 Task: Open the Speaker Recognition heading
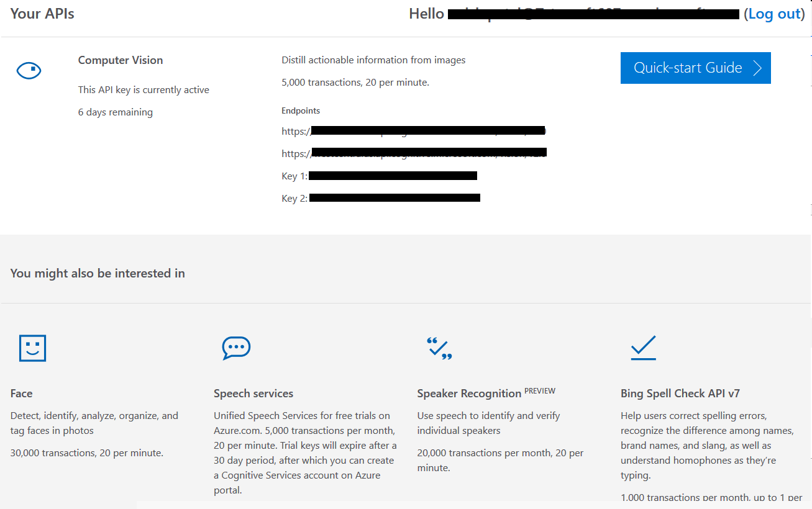(469, 394)
